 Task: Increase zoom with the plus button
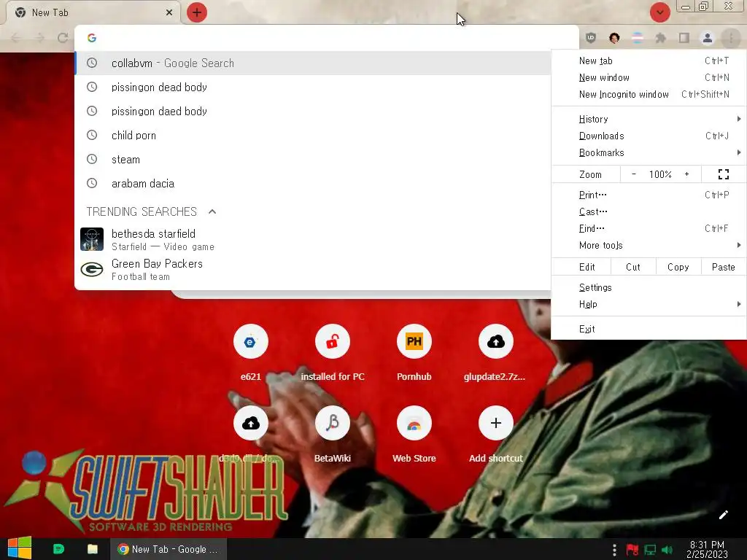[687, 174]
